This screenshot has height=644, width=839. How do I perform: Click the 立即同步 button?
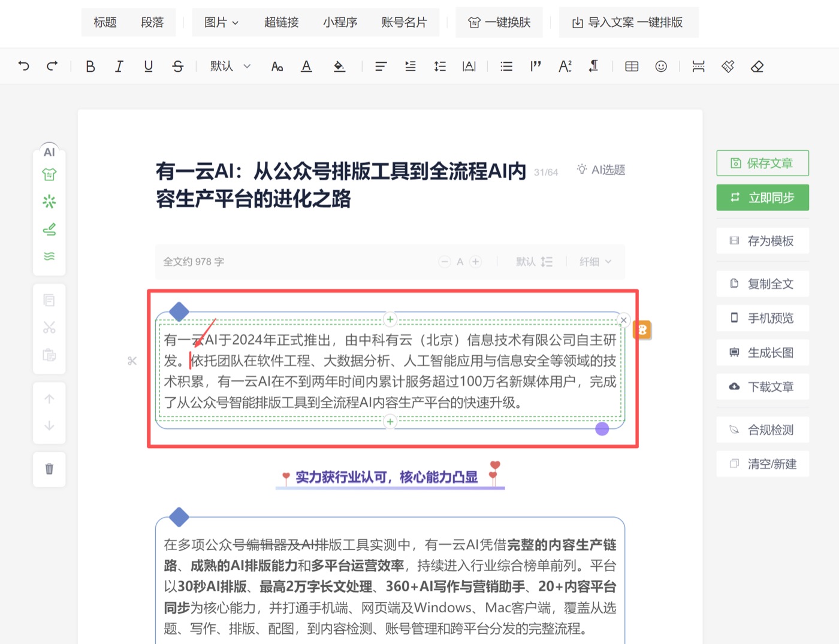(x=762, y=197)
